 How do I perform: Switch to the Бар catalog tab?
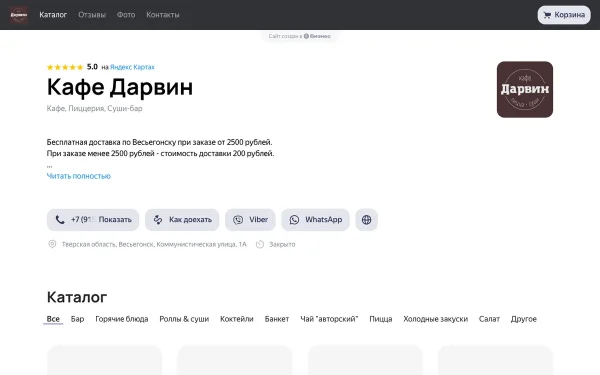(x=77, y=319)
